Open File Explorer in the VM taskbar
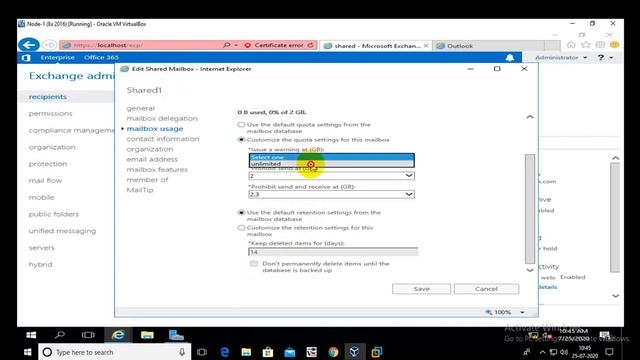 click(x=147, y=335)
